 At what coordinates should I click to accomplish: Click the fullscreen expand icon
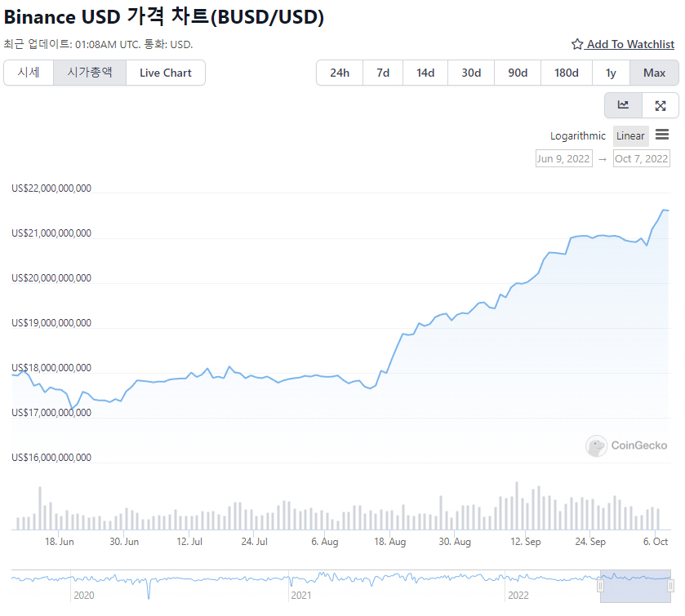point(661,105)
